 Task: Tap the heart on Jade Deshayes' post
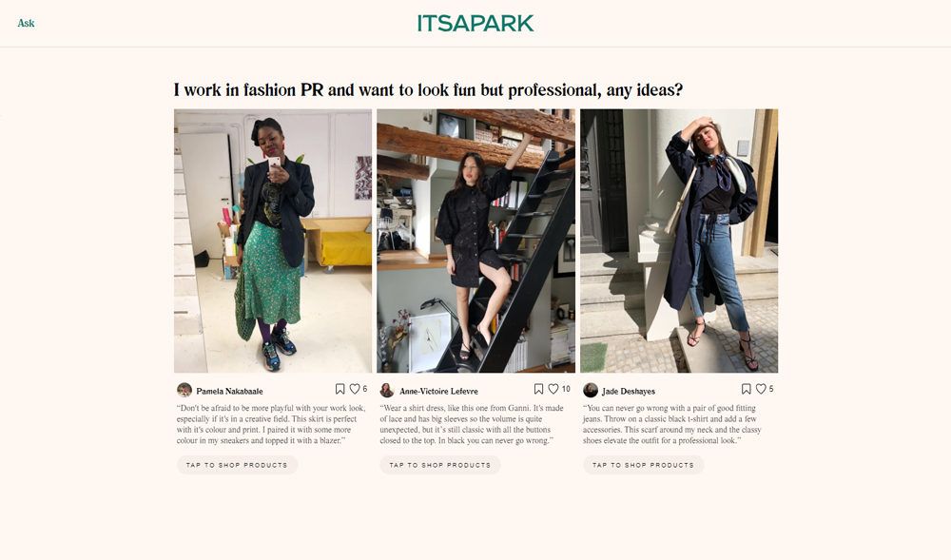[761, 389]
